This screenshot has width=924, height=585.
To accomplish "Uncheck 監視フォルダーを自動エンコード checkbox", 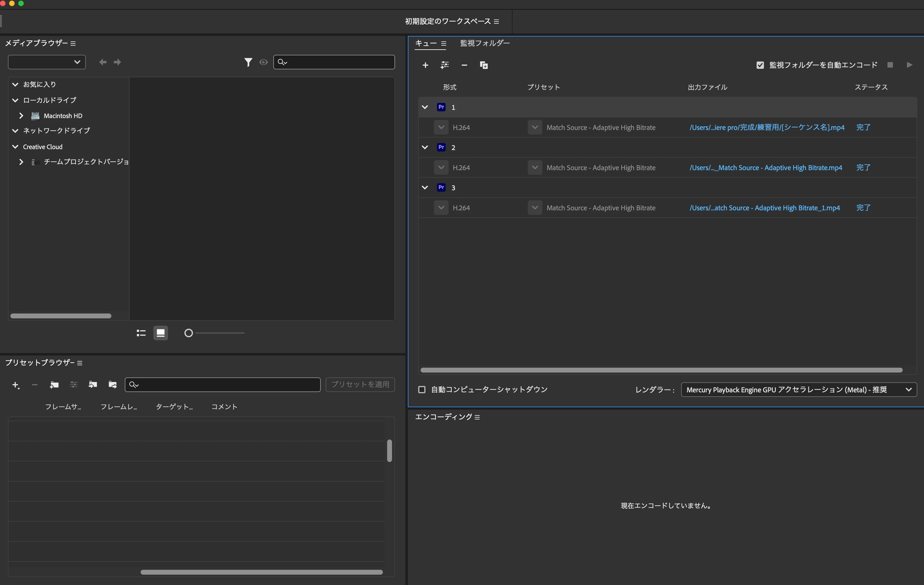I will (x=760, y=65).
